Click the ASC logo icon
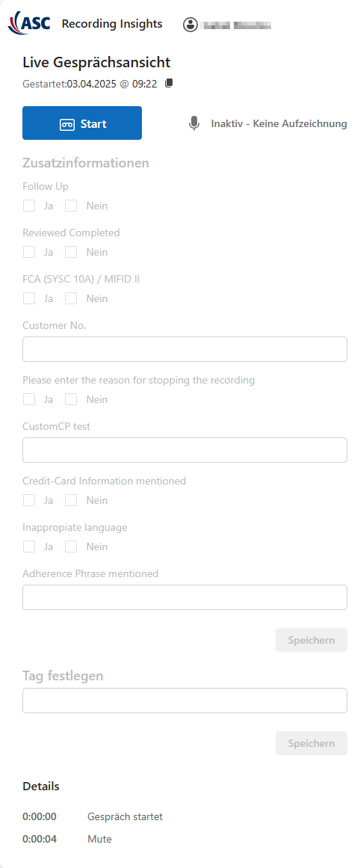This screenshot has width=363, height=868. tap(30, 23)
